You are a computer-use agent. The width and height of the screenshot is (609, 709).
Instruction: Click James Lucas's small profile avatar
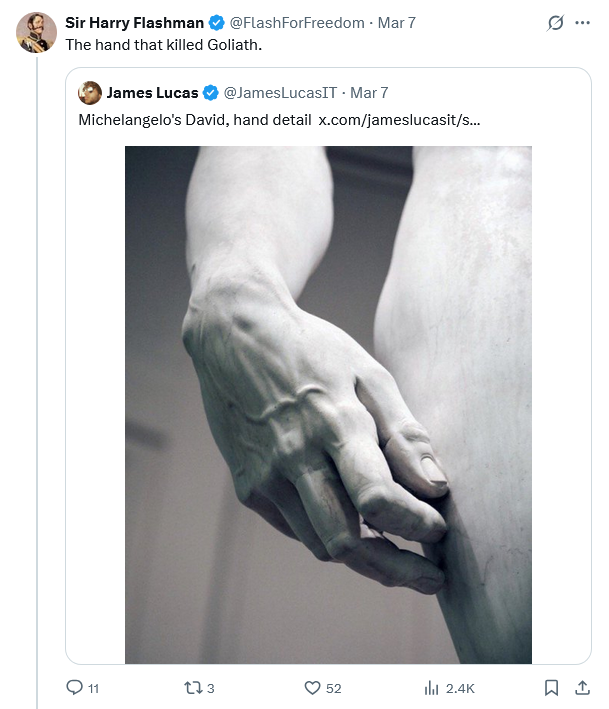click(90, 93)
